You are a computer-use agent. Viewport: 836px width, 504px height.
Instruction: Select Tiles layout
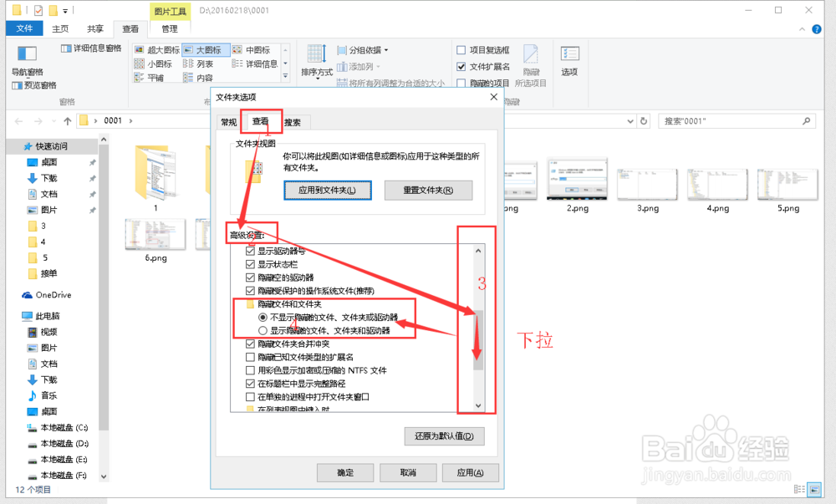pyautogui.click(x=150, y=78)
